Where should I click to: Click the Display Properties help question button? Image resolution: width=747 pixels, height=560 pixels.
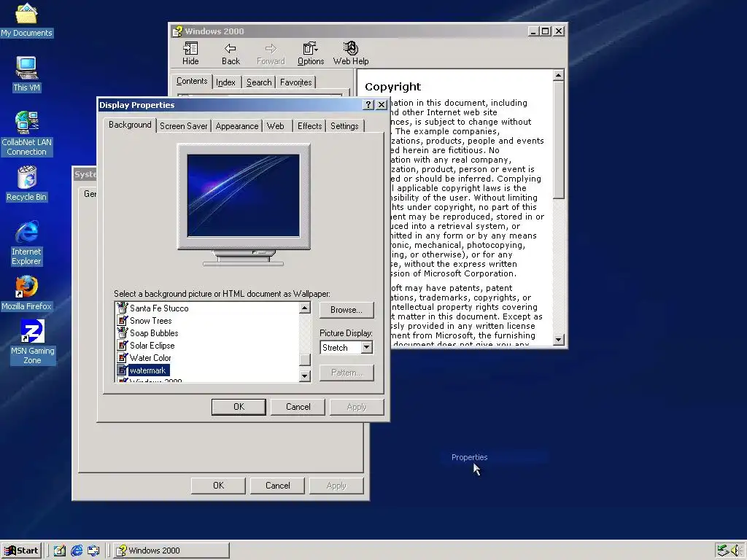pyautogui.click(x=368, y=105)
